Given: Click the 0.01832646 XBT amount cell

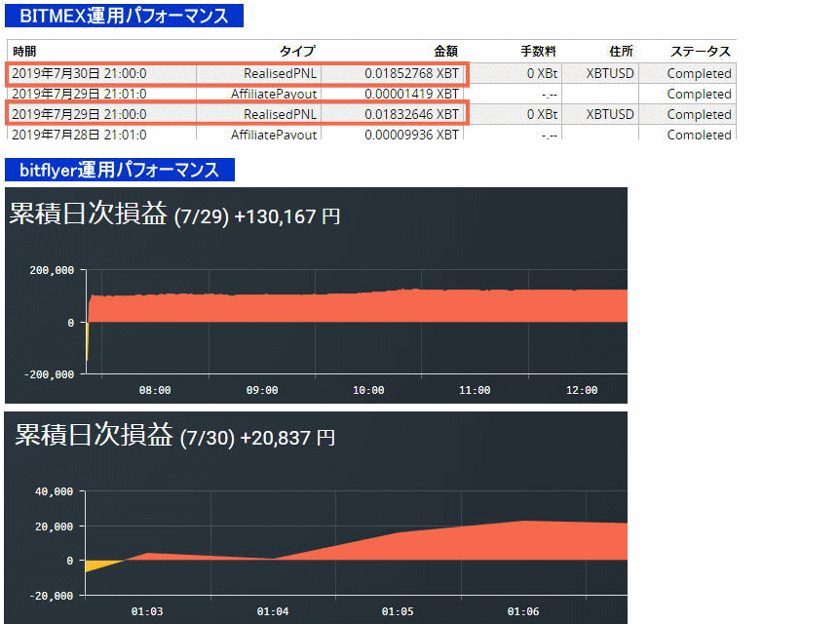Looking at the screenshot, I should (x=411, y=114).
